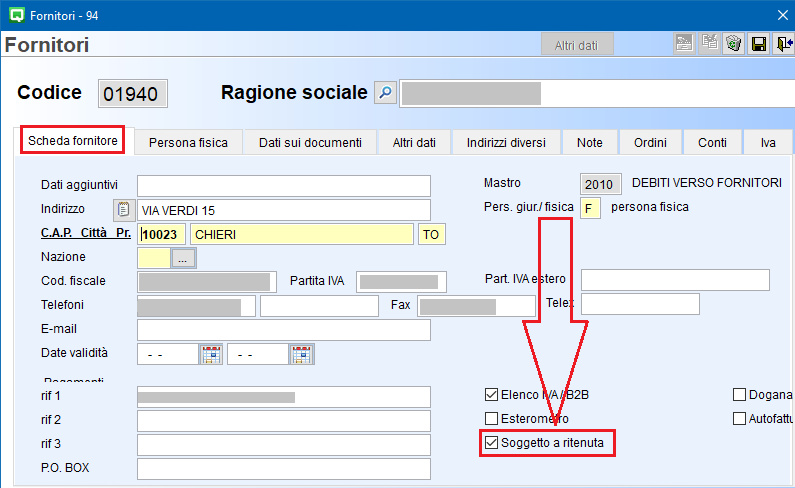Switch to the Persona fisica tab
The width and height of the screenshot is (795, 488).
(188, 143)
